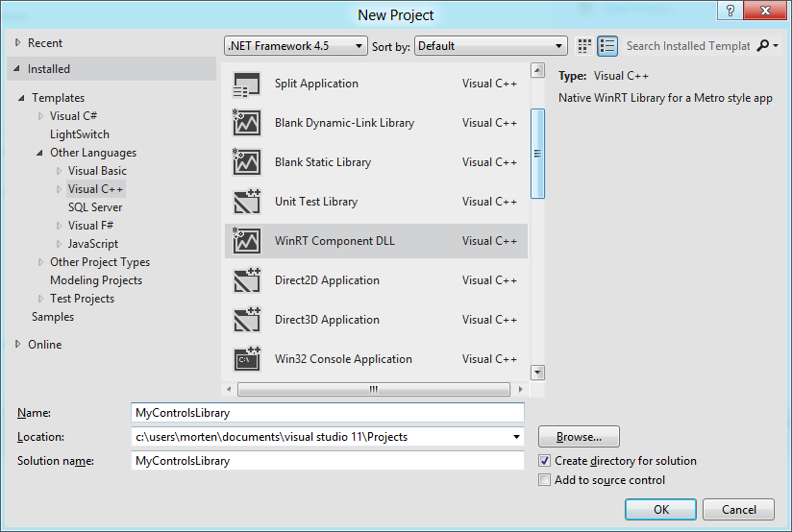Click the Solution name text field
Image resolution: width=792 pixels, height=532 pixels.
click(328, 461)
